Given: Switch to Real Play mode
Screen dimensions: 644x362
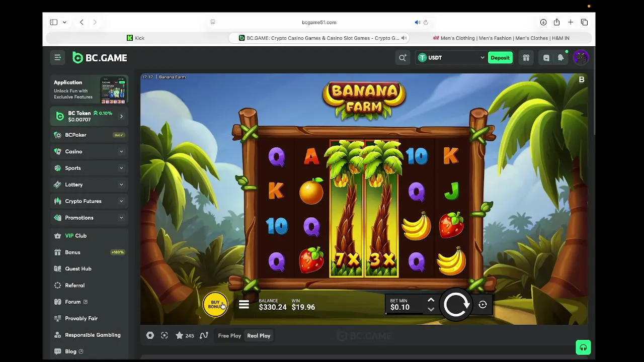Looking at the screenshot, I should click(x=259, y=335).
